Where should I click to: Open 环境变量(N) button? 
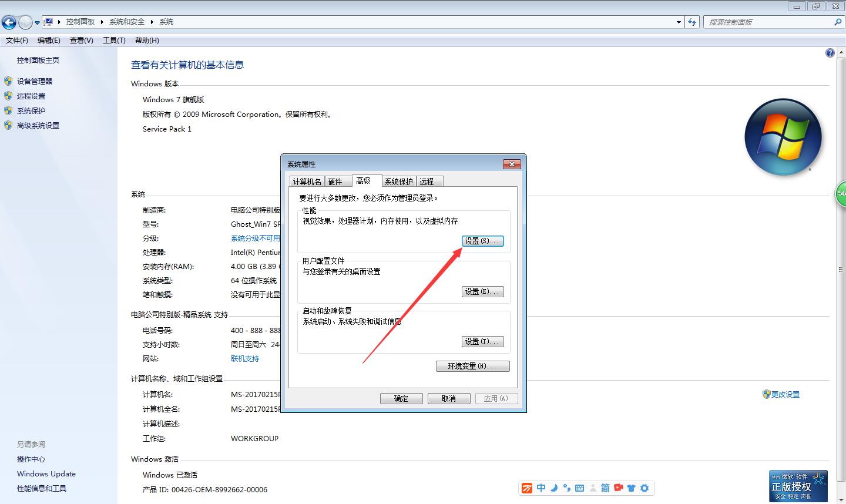(x=473, y=367)
